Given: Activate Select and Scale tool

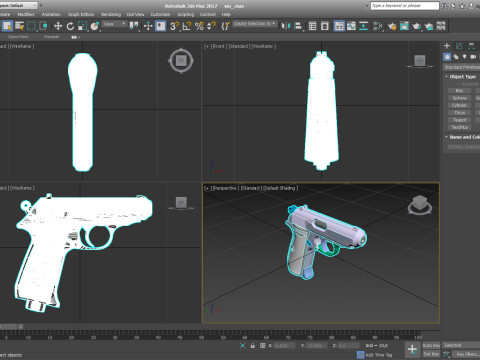Looking at the screenshot, I should (x=82, y=26).
